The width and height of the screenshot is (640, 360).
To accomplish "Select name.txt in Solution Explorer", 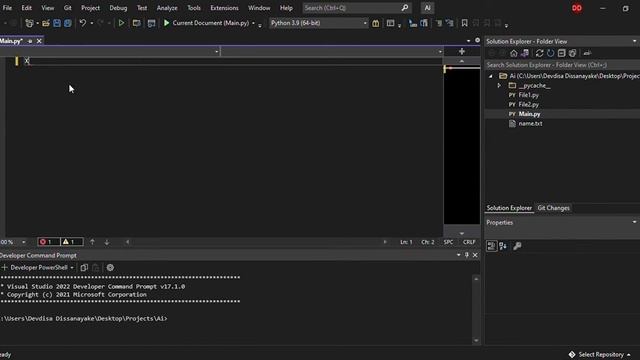I will [530, 124].
